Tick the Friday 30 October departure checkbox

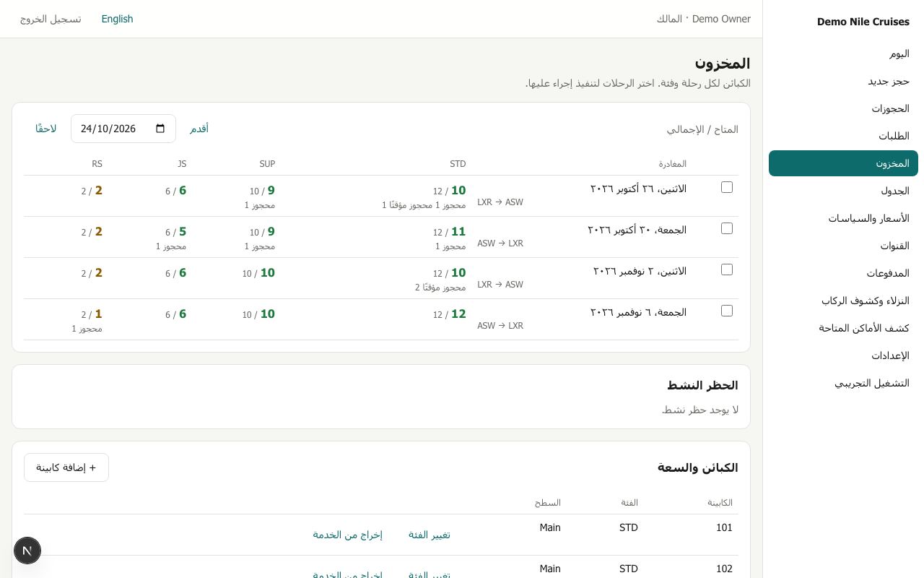pos(727,228)
